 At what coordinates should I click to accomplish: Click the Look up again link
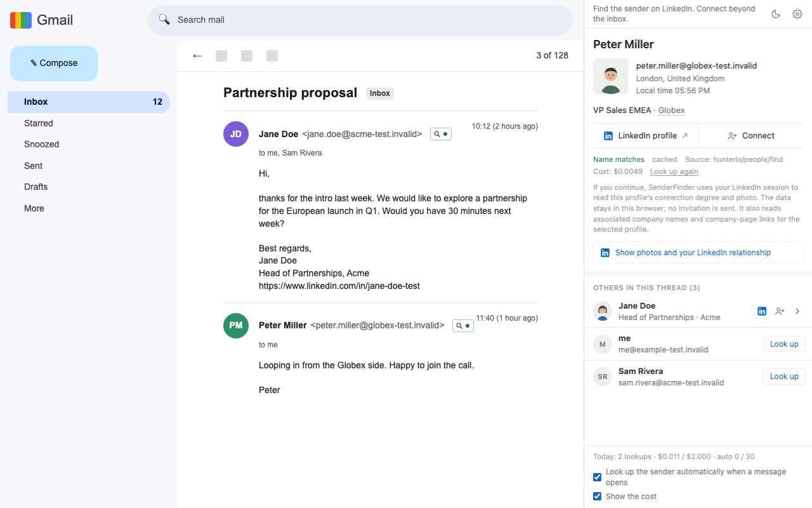674,171
